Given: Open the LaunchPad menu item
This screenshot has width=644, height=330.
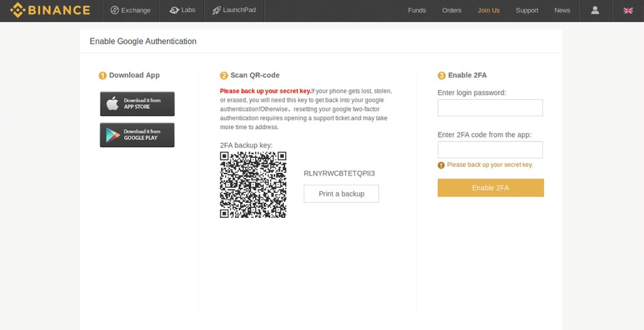Looking at the screenshot, I should click(234, 10).
